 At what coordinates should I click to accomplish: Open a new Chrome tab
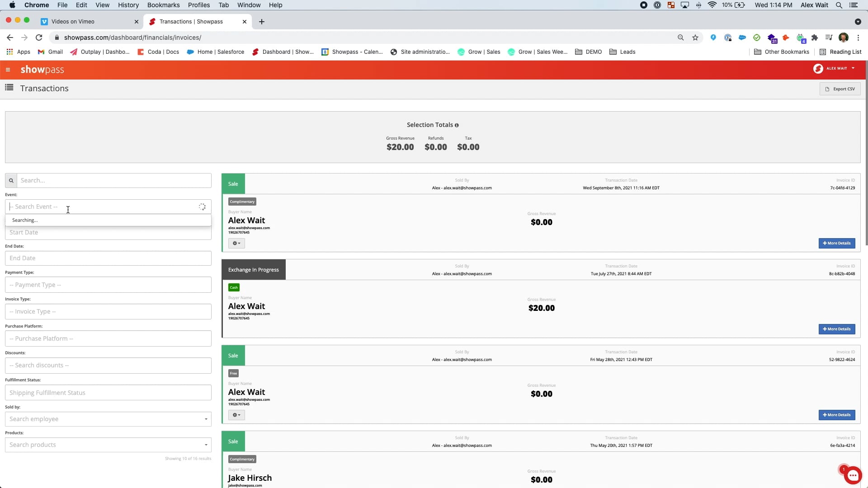click(262, 22)
